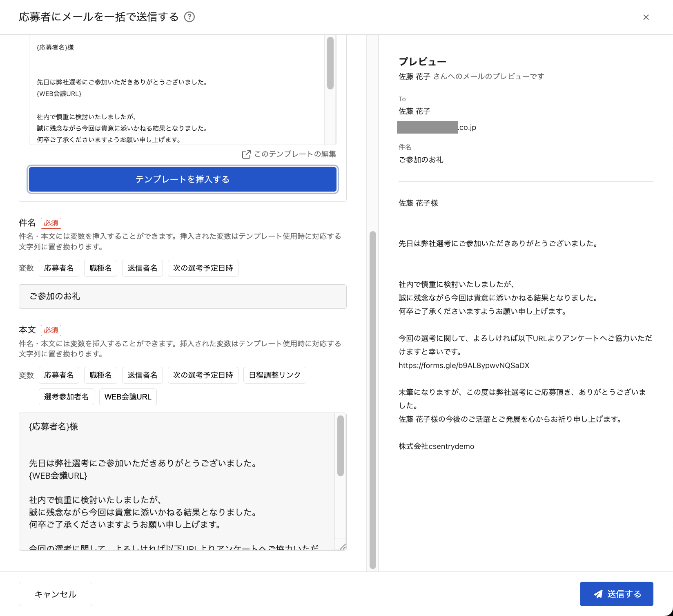Insert WEB会議URL variable into body
The width and height of the screenshot is (673, 616).
click(128, 397)
